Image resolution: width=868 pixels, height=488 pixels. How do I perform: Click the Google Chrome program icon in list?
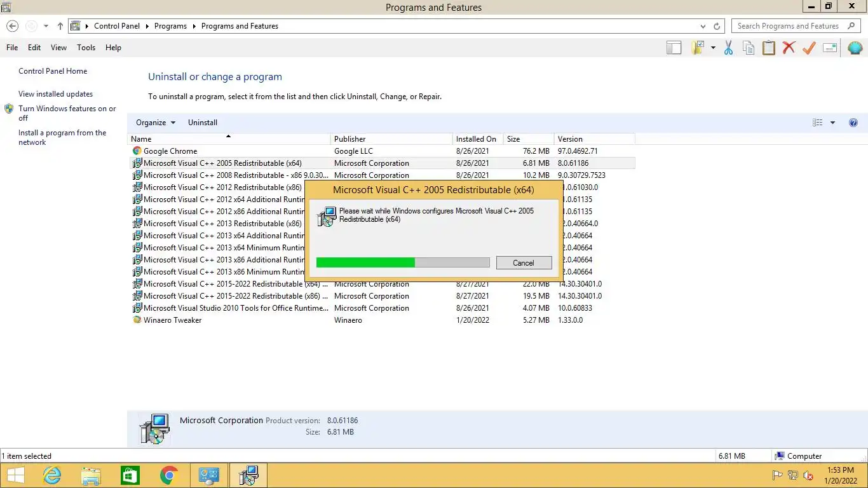click(x=137, y=151)
